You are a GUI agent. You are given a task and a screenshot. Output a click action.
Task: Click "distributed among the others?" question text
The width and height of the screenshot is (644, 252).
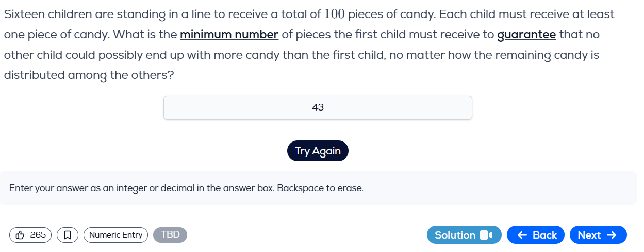click(89, 75)
